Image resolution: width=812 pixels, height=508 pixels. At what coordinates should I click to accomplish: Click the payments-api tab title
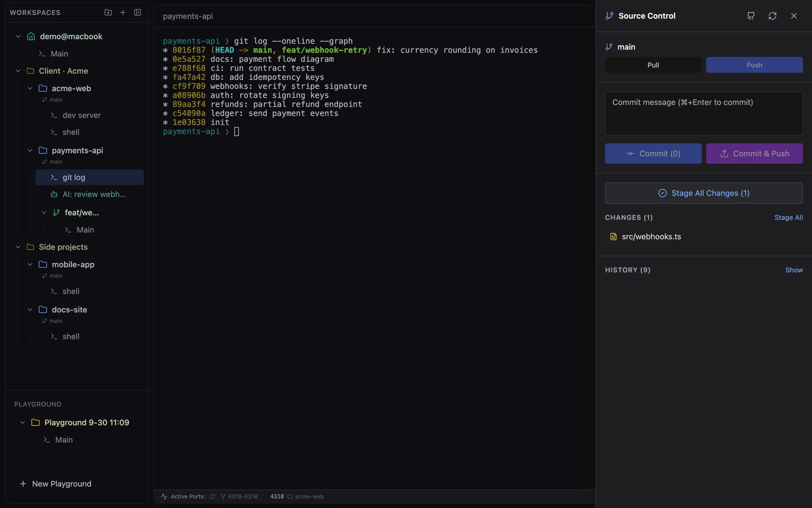point(188,16)
